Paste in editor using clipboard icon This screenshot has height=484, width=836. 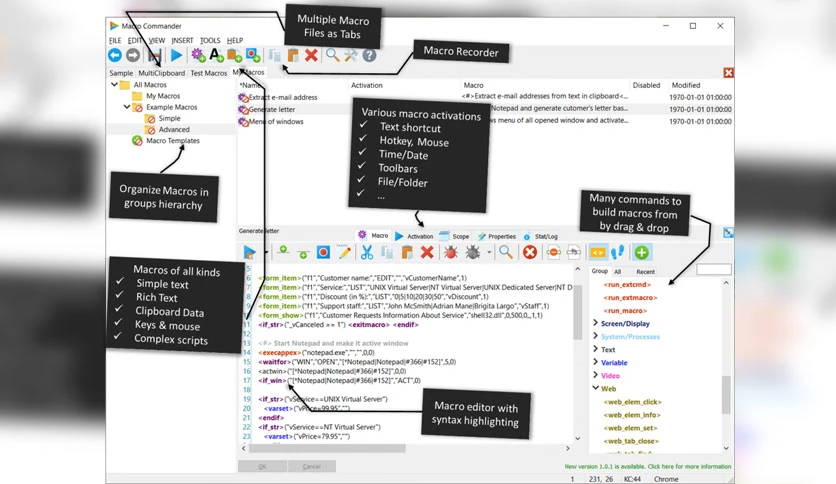coord(407,252)
